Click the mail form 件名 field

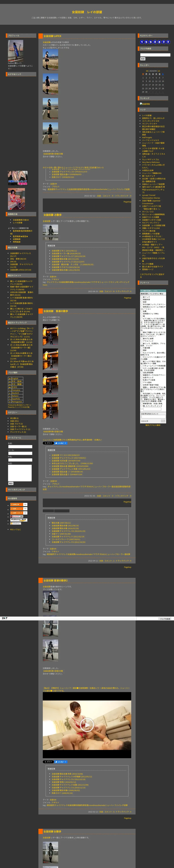coord(20,460)
